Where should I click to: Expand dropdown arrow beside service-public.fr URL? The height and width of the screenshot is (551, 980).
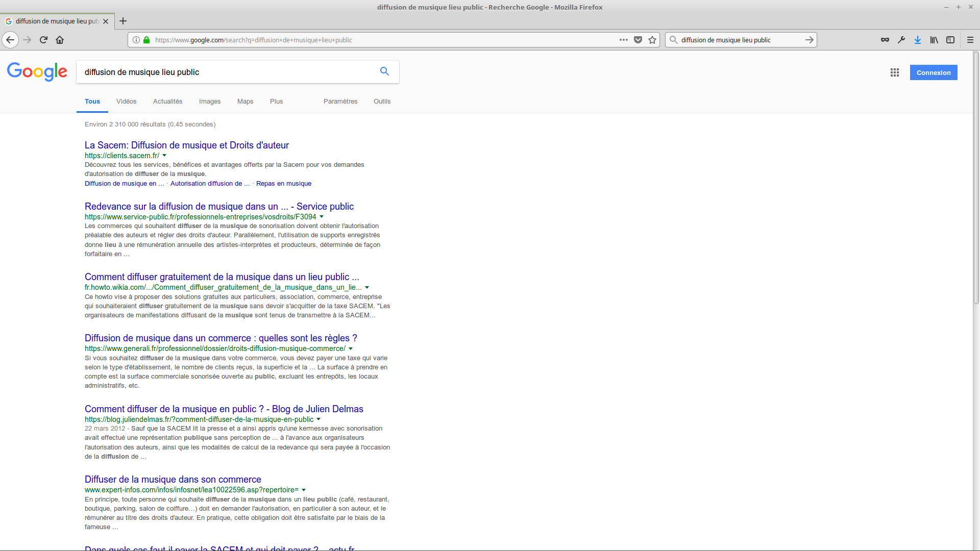click(322, 217)
